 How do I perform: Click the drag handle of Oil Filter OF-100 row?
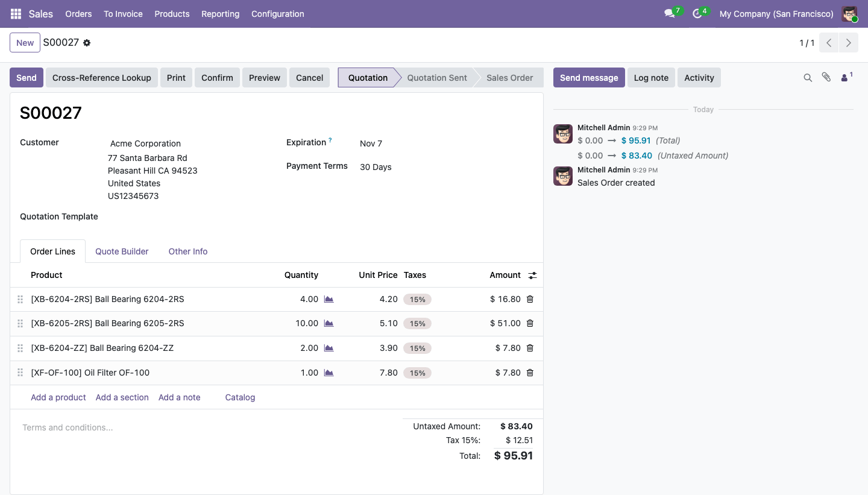point(20,373)
